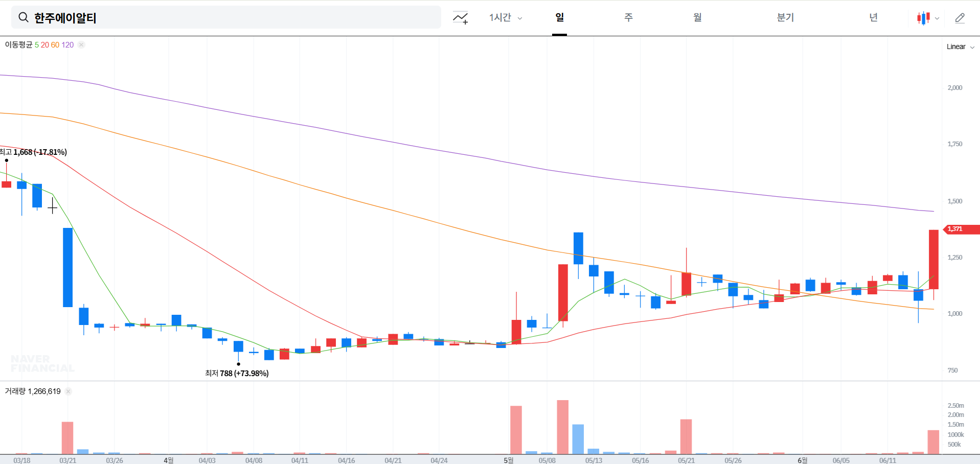Click the 거래량 1,266,619 label
This screenshot has width=980, height=464.
[x=33, y=391]
